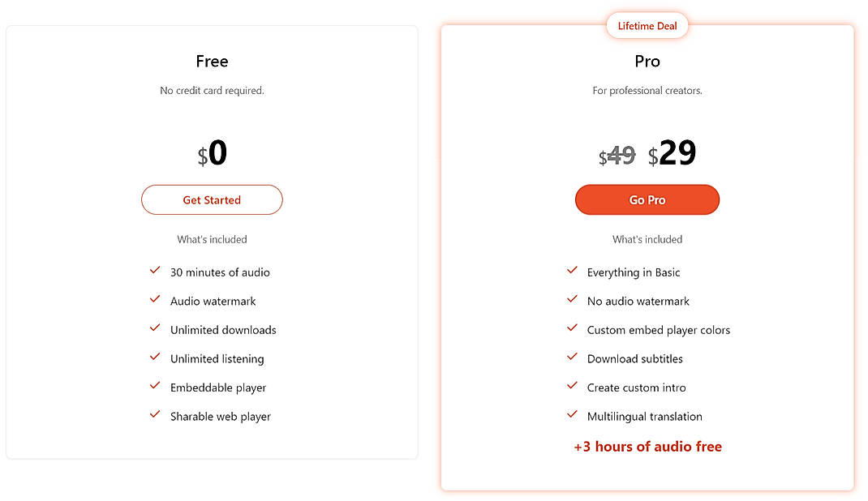868x501 pixels.
Task: Click the Go Pro button
Action: click(x=647, y=199)
